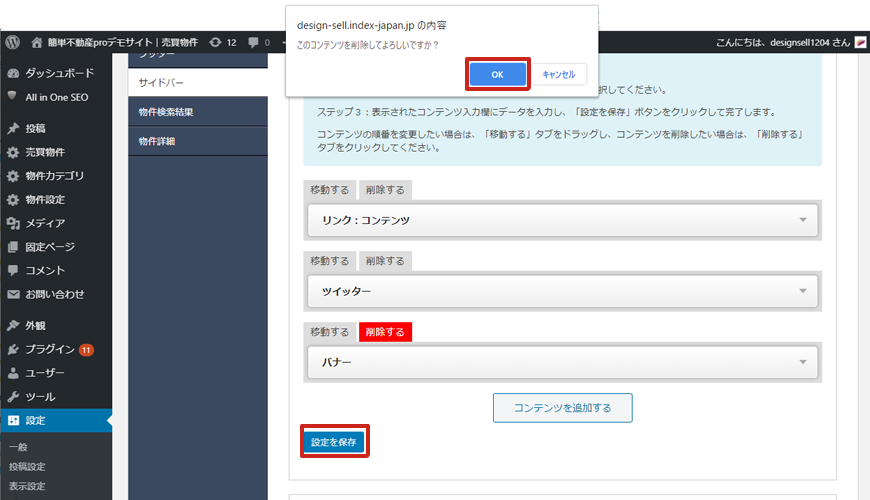Click the コンテンツを追加する button
Viewport: 870px width, 500px height.
(x=562, y=407)
